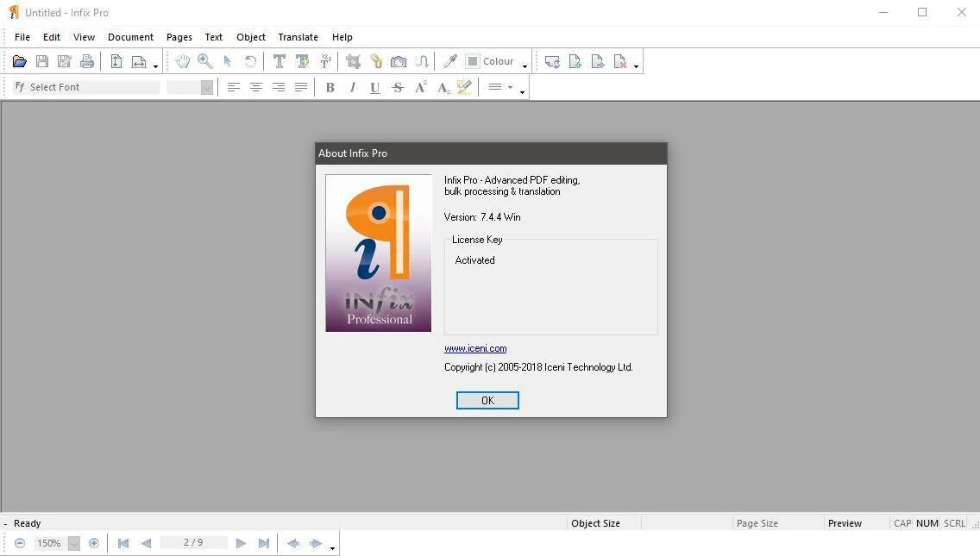Expand the Colour toolbar overflow arrow
This screenshot has width=980, height=556.
[x=525, y=66]
